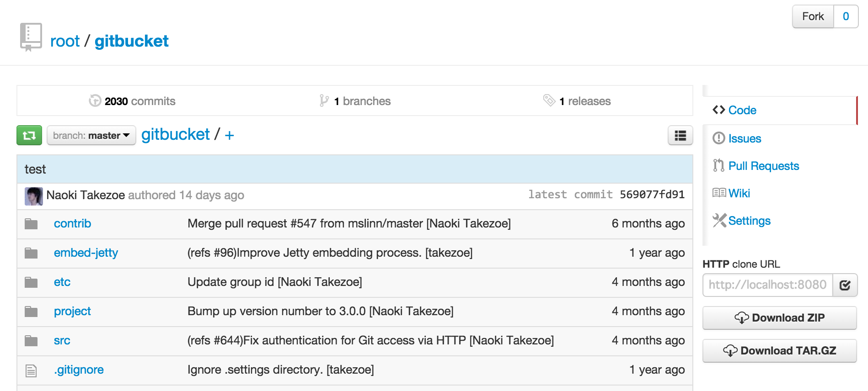Open the Code tab in sidebar

pos(742,110)
